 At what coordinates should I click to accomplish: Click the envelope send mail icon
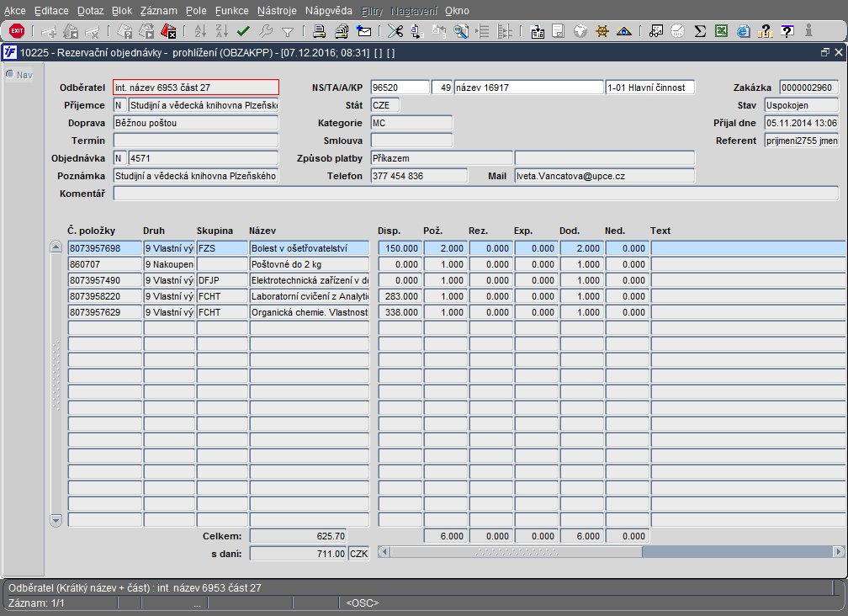click(x=363, y=31)
